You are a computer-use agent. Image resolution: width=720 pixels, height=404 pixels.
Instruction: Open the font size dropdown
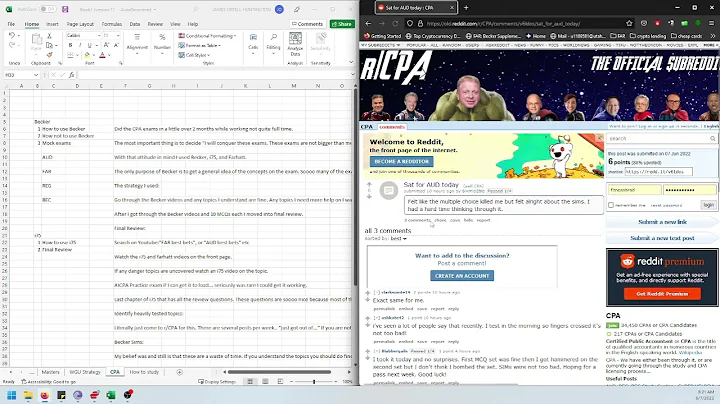(118, 35)
